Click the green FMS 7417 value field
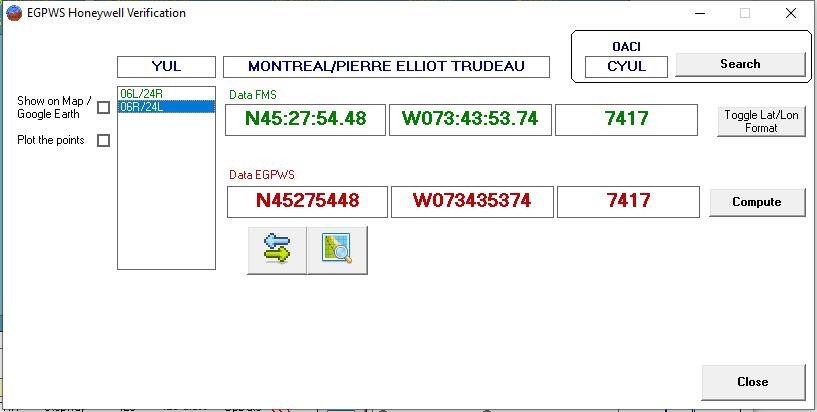Viewport: 817px width, 412px height. (x=625, y=119)
